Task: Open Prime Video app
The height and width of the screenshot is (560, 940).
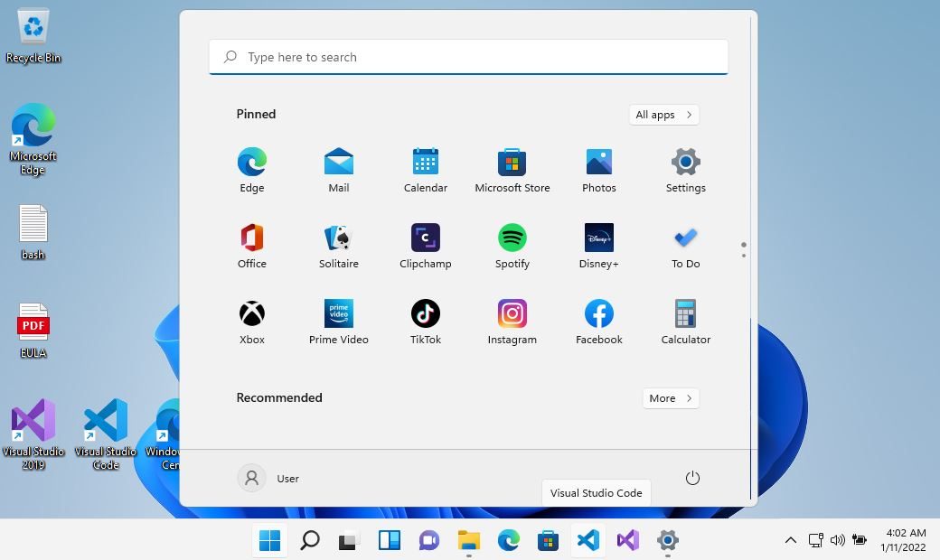Action: (x=339, y=322)
